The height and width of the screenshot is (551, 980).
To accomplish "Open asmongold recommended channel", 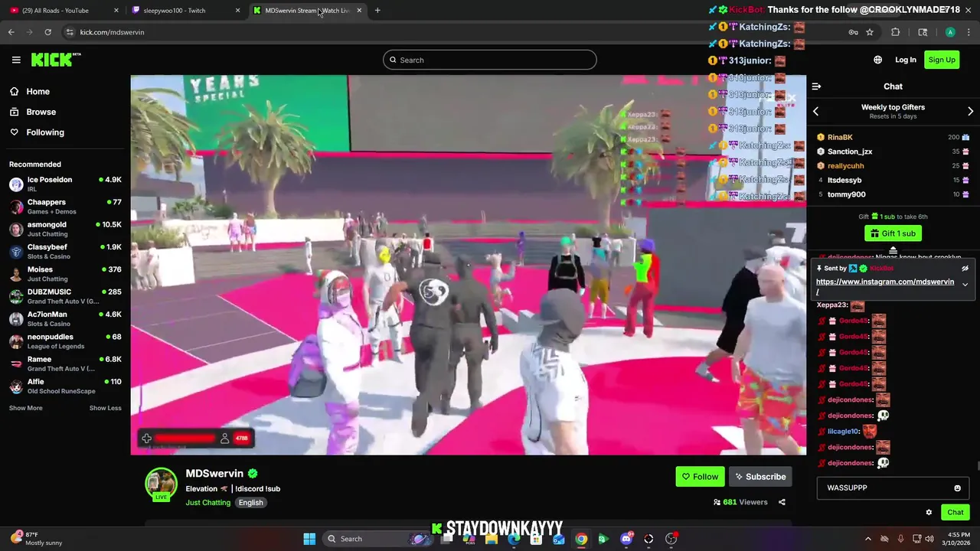I will click(65, 230).
